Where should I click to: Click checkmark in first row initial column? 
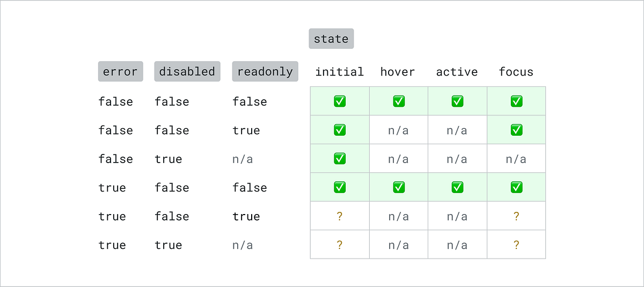pyautogui.click(x=340, y=101)
